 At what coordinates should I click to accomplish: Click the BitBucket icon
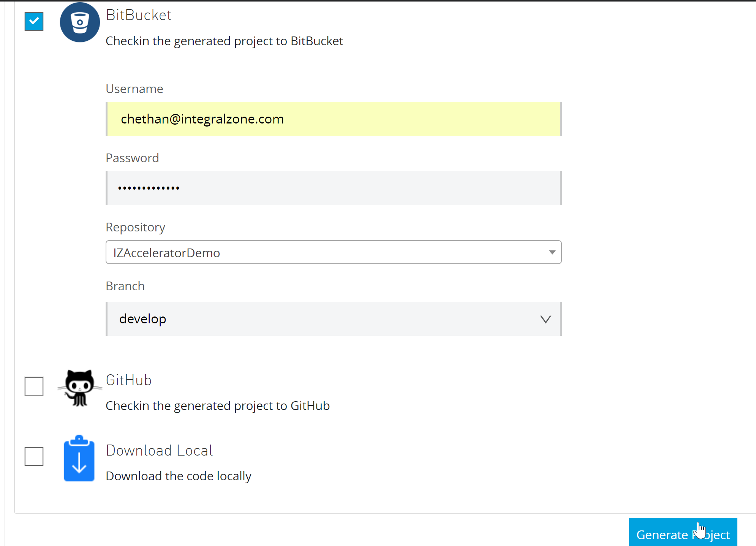(79, 21)
